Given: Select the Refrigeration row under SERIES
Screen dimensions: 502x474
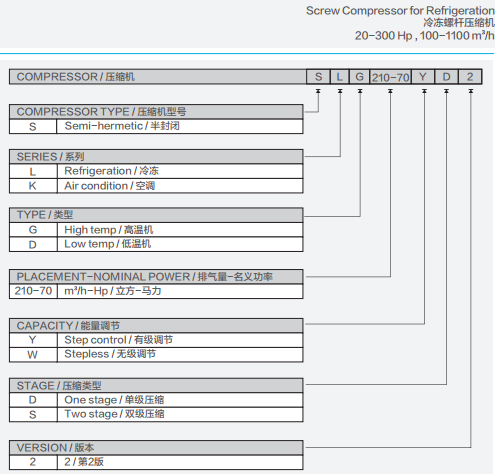Looking at the screenshot, I should [x=156, y=171].
